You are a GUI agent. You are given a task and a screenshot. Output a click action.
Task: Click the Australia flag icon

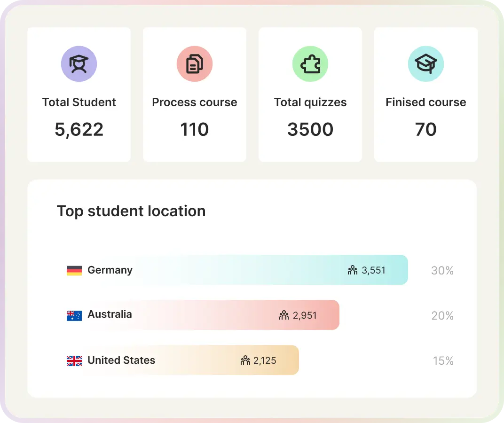coord(74,315)
